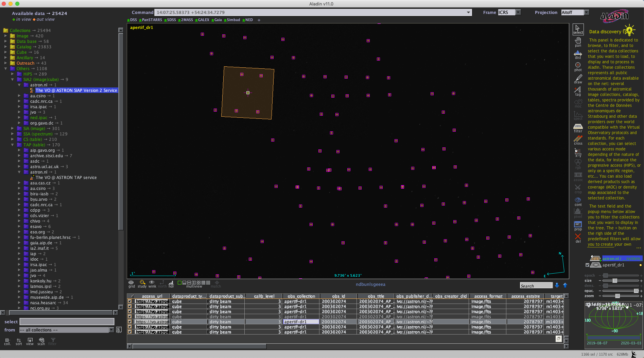Screen dimensions: 644x358
Task: Jump to previous search result arrow
Action: coord(565,285)
